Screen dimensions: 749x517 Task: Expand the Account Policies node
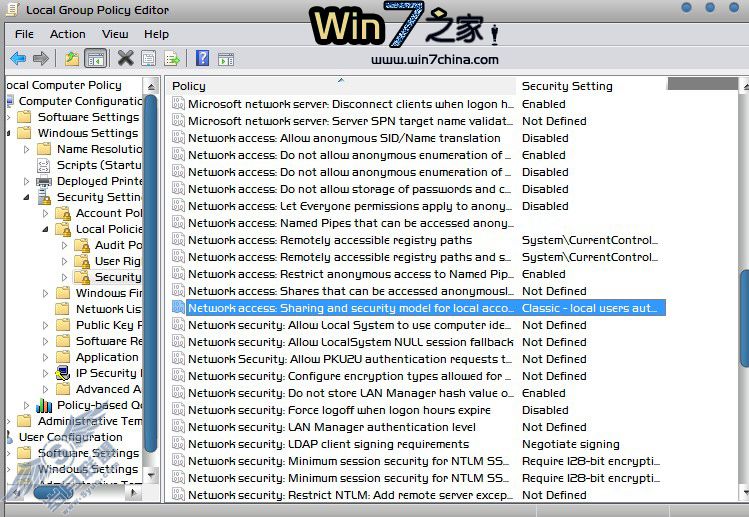point(45,213)
